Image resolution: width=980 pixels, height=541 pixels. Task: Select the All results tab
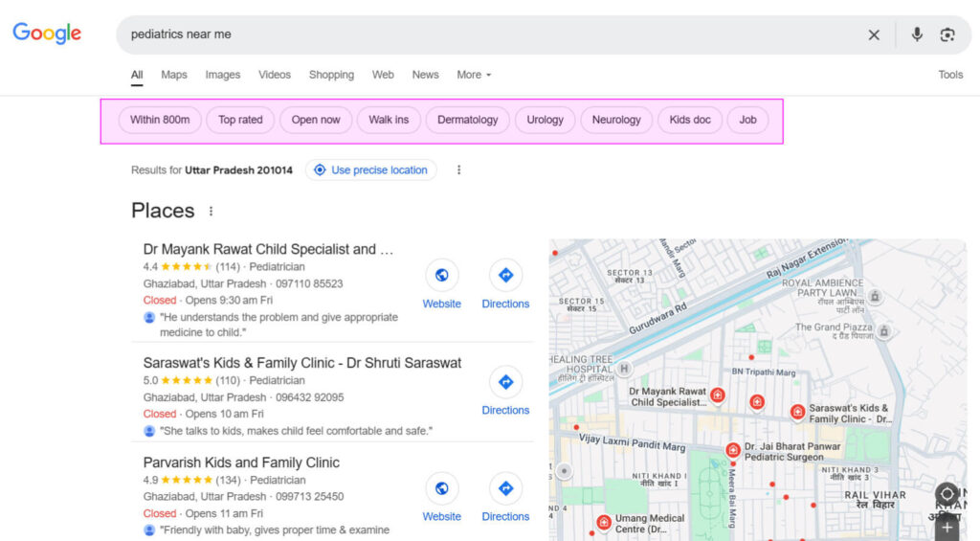(x=136, y=75)
